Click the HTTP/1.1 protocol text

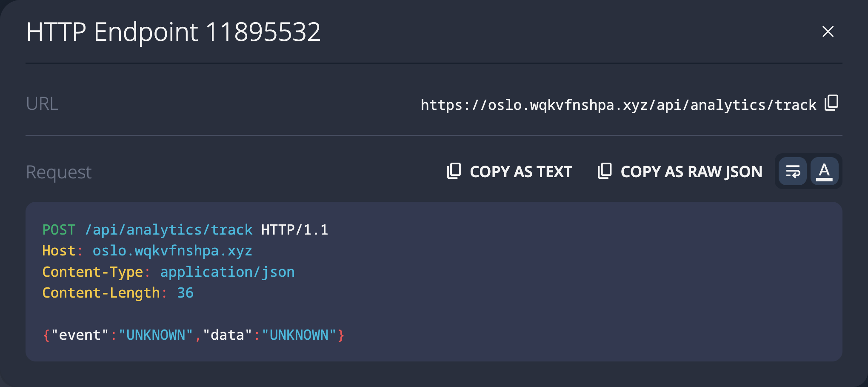click(x=294, y=230)
